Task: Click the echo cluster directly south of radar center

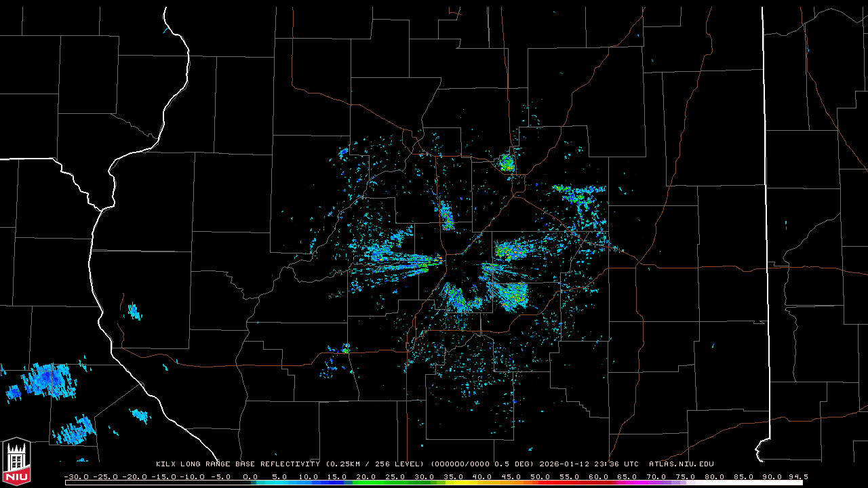Action: pyautogui.click(x=458, y=299)
